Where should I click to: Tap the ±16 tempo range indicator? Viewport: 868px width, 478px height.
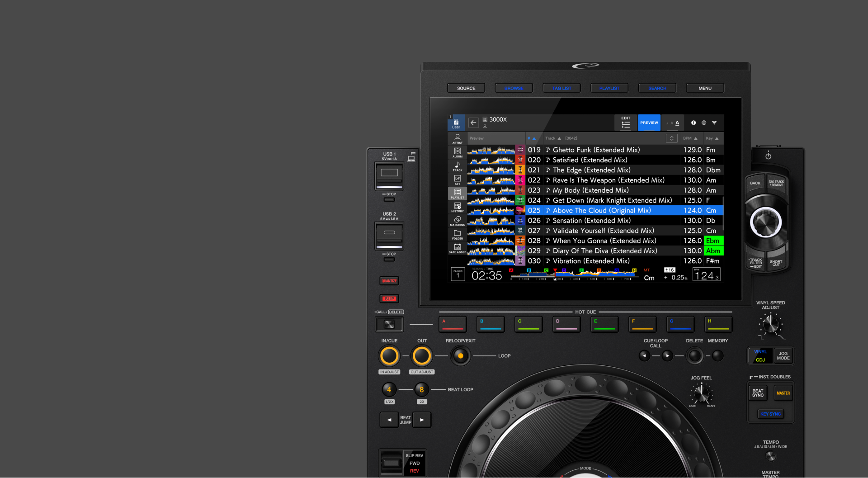pyautogui.click(x=670, y=270)
